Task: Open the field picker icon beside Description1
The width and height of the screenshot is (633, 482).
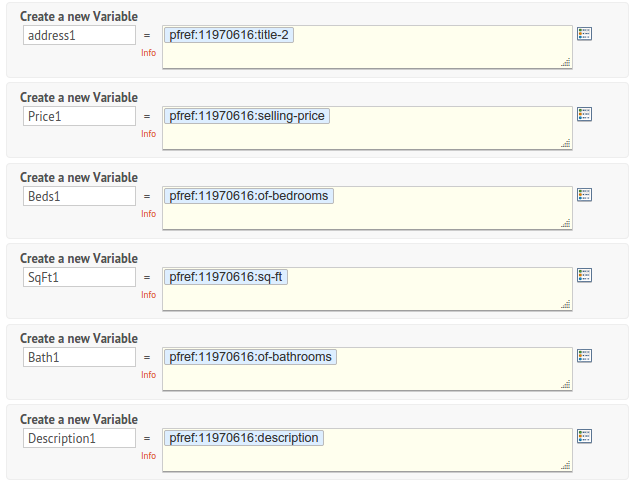Action: tap(585, 436)
